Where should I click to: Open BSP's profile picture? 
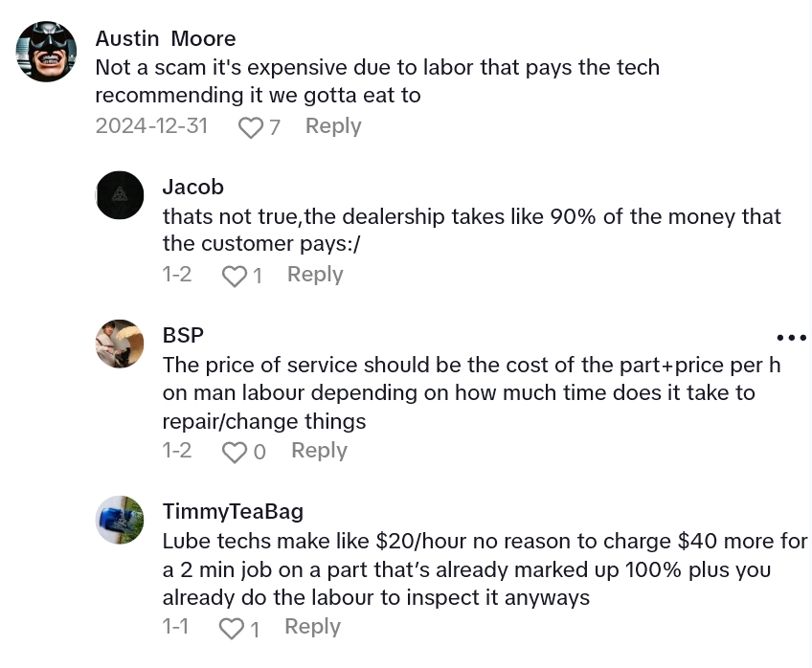coord(121,344)
